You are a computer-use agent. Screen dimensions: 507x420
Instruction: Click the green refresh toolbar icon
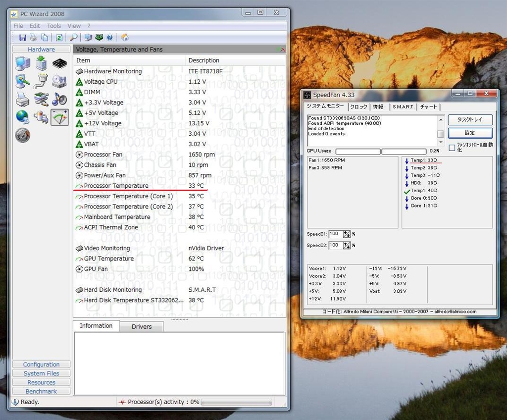[59, 38]
